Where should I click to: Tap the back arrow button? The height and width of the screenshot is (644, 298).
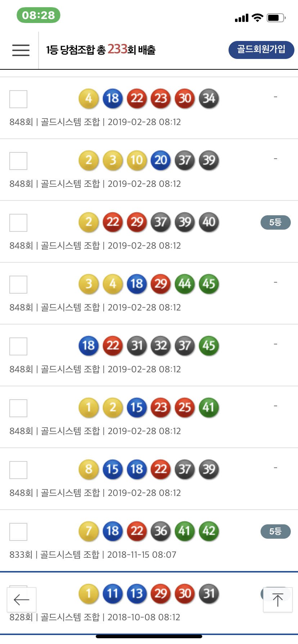click(x=22, y=599)
